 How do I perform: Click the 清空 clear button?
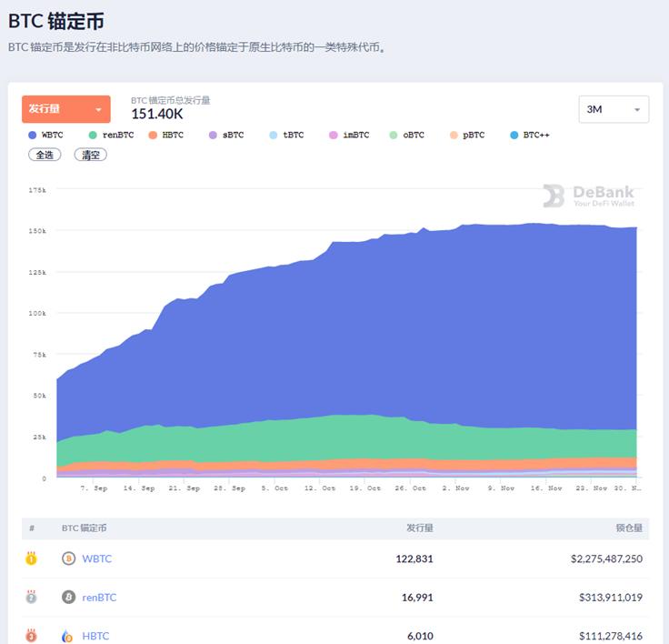coord(91,155)
